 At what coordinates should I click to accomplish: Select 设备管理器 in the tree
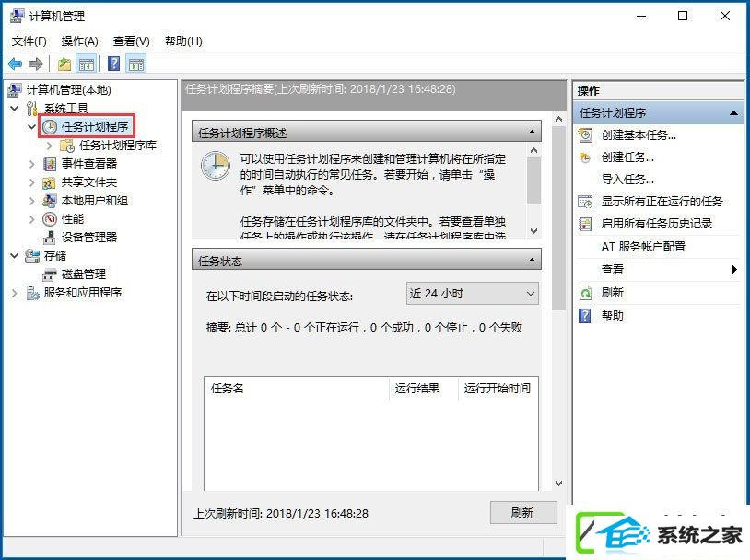tap(89, 238)
